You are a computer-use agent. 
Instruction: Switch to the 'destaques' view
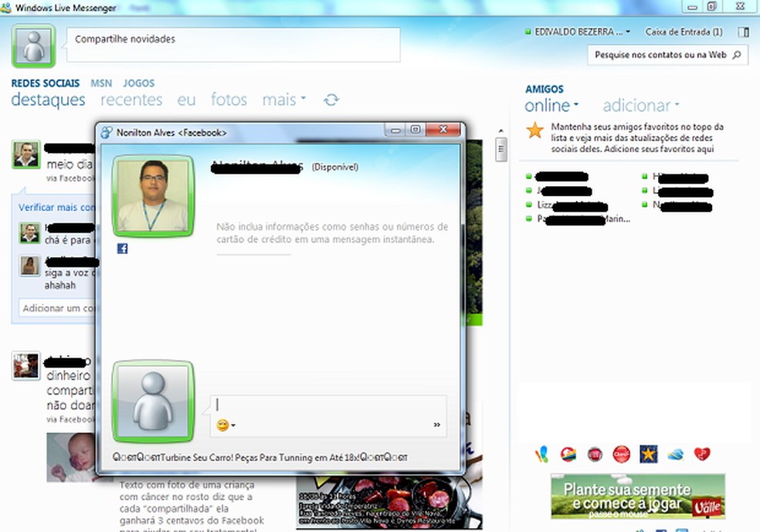click(x=48, y=100)
